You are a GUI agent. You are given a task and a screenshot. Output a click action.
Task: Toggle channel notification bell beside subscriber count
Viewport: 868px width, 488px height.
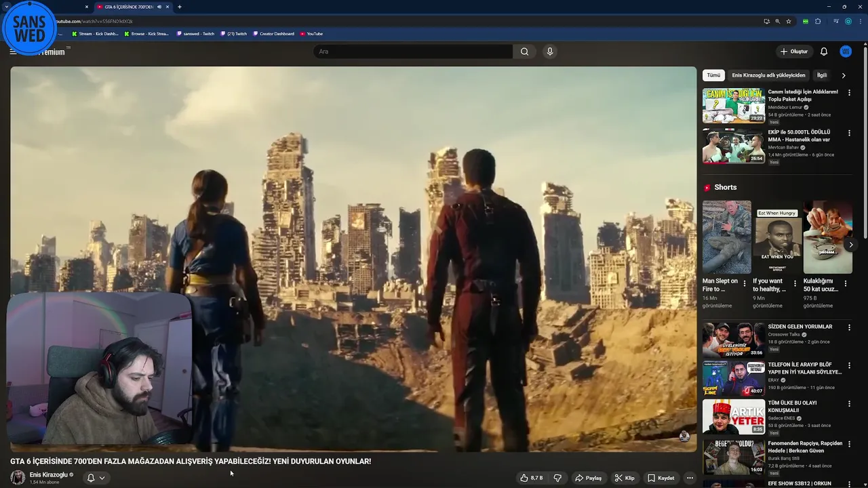coord(91,478)
